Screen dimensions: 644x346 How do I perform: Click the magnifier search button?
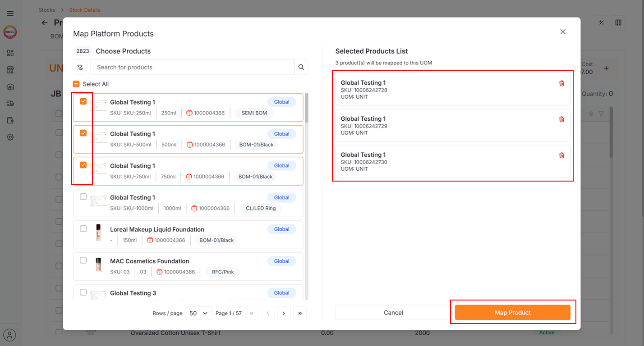[x=301, y=67]
